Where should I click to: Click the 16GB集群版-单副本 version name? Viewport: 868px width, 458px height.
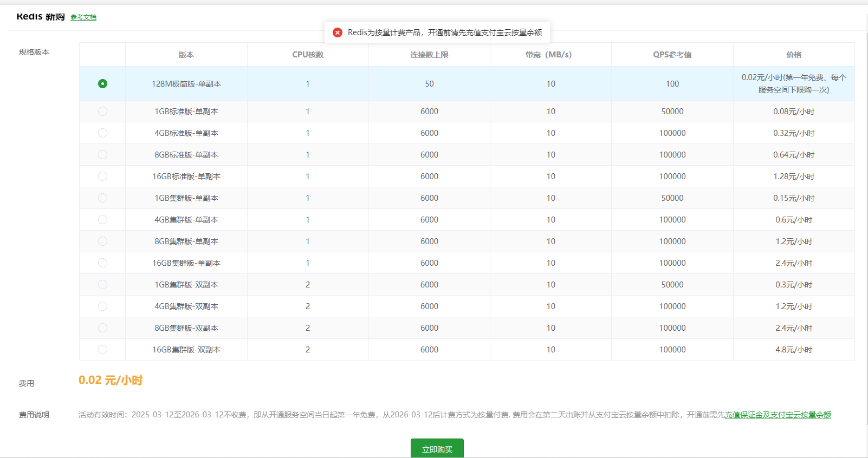pyautogui.click(x=186, y=263)
